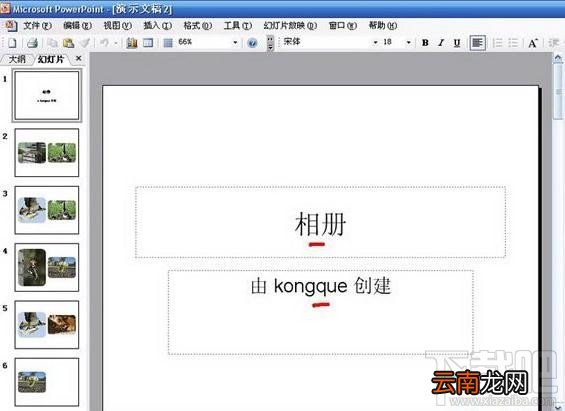Toggle Bulleted list button

coord(513,43)
